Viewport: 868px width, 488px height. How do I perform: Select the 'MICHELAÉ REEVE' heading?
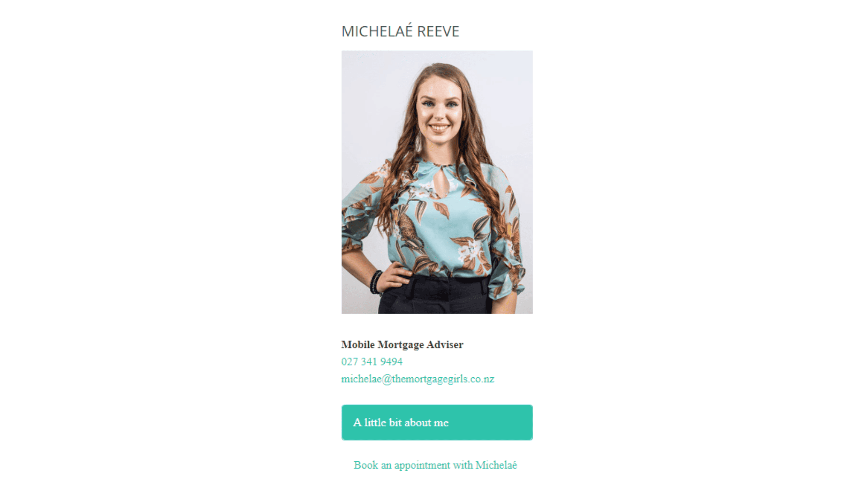coord(400,31)
